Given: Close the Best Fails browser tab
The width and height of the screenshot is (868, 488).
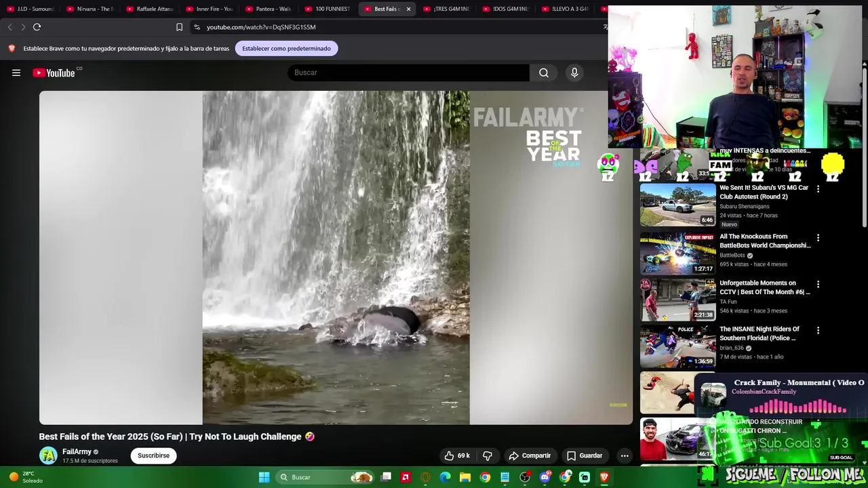Looking at the screenshot, I should pyautogui.click(x=408, y=9).
